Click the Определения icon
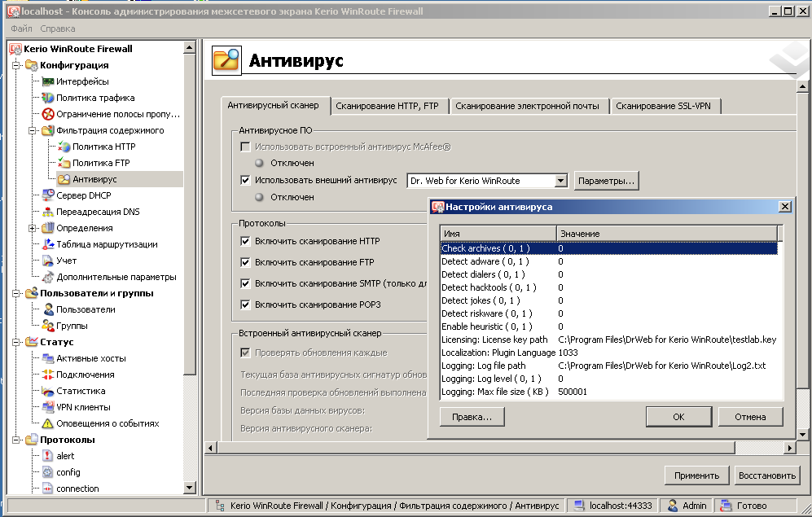This screenshot has height=517, width=812. (x=47, y=228)
